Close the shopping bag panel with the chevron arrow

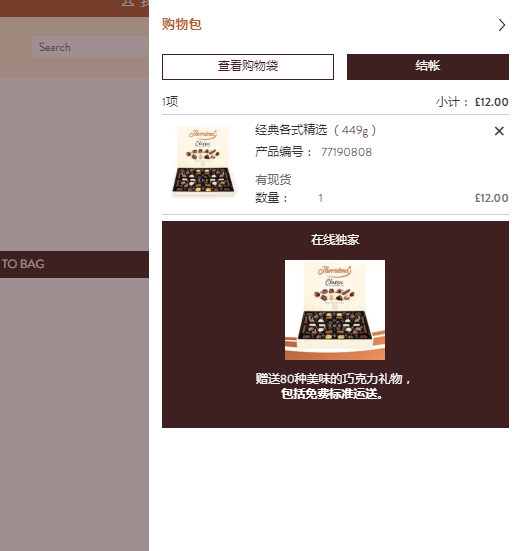(x=502, y=25)
